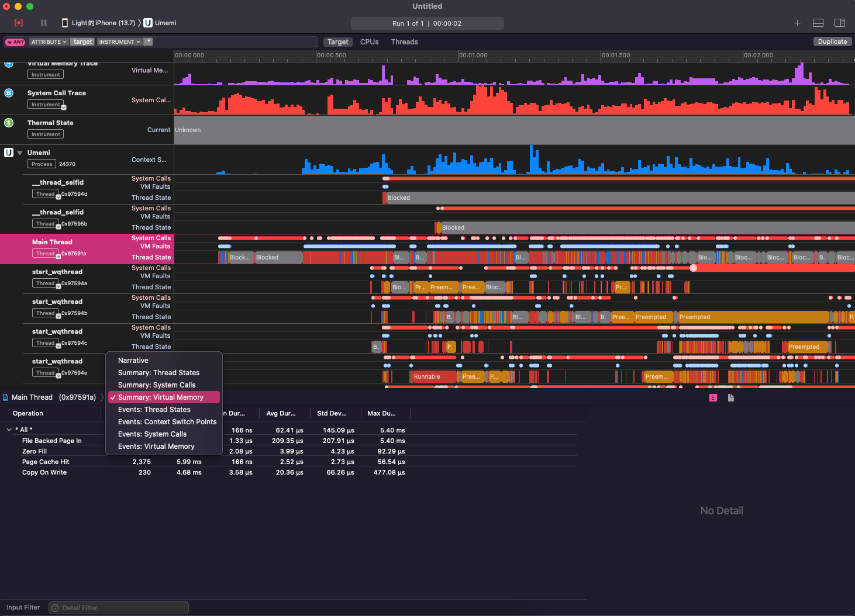The width and height of the screenshot is (855, 616).
Task: Collapse the All row in operations table
Action: tap(9, 430)
